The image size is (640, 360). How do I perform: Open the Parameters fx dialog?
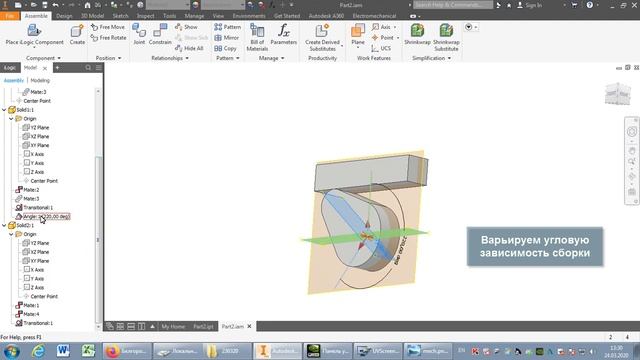tap(284, 34)
